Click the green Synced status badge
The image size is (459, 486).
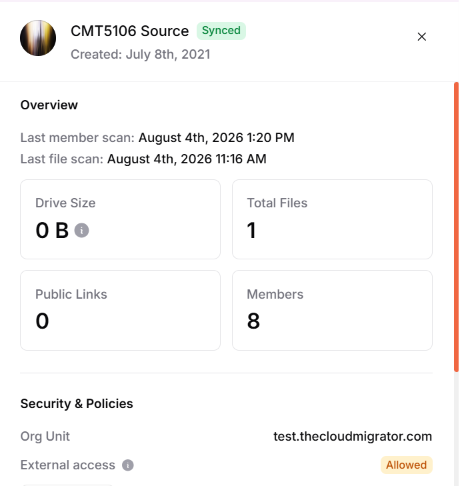pos(221,31)
